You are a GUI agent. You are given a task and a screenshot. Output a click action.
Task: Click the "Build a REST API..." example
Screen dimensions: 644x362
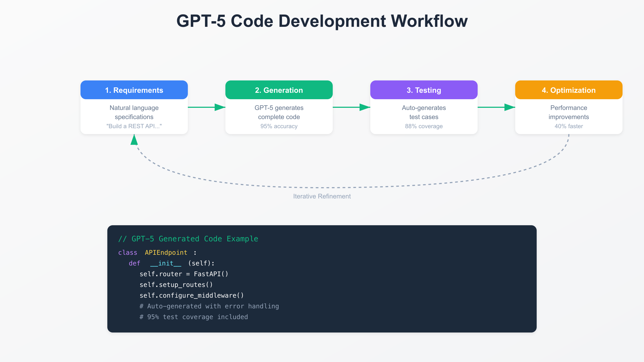click(134, 126)
